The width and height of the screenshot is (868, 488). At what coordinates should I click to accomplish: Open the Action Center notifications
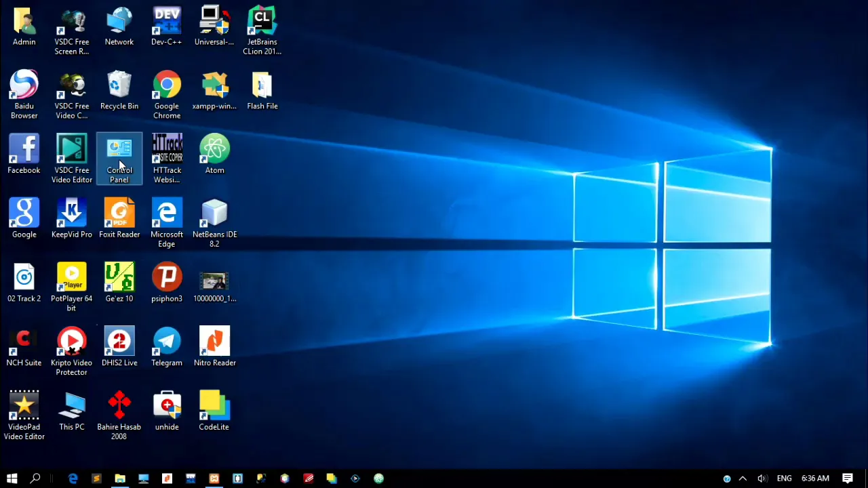coord(848,479)
